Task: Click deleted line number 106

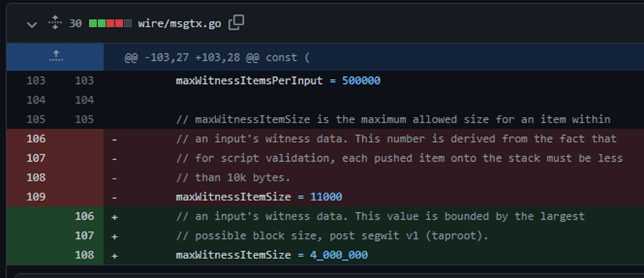Action: pyautogui.click(x=36, y=139)
